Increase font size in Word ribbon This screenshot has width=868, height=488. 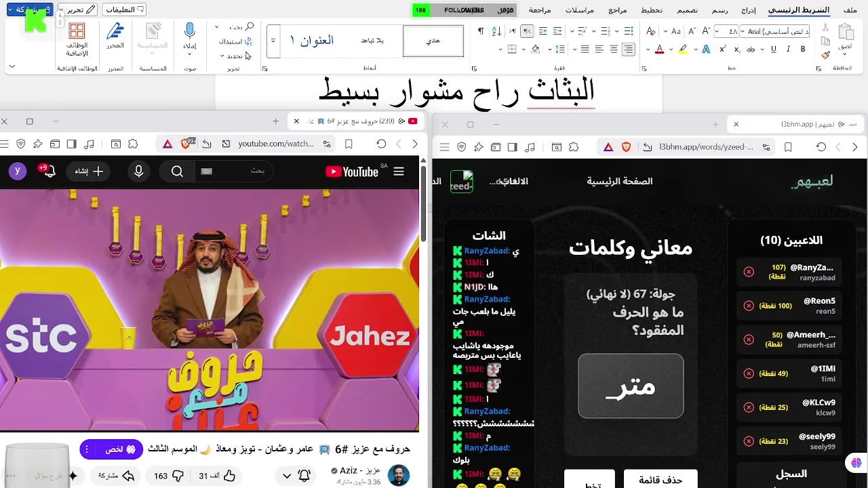pos(706,31)
